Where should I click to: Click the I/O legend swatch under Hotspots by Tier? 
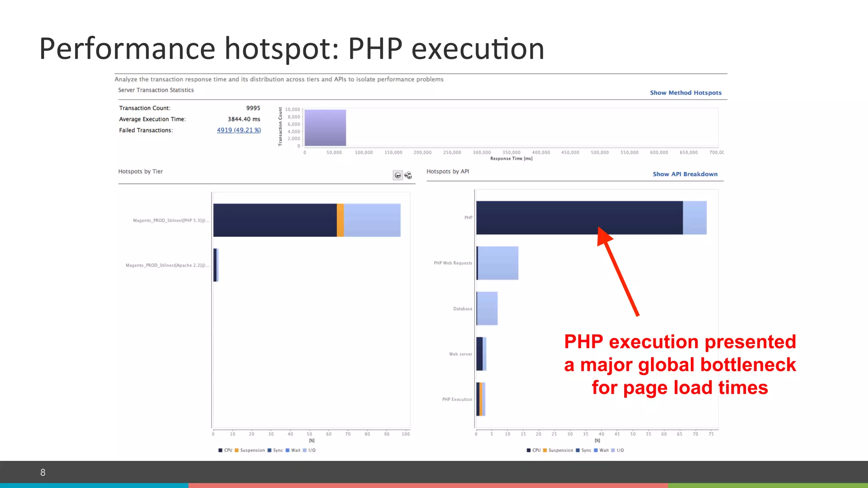point(304,450)
